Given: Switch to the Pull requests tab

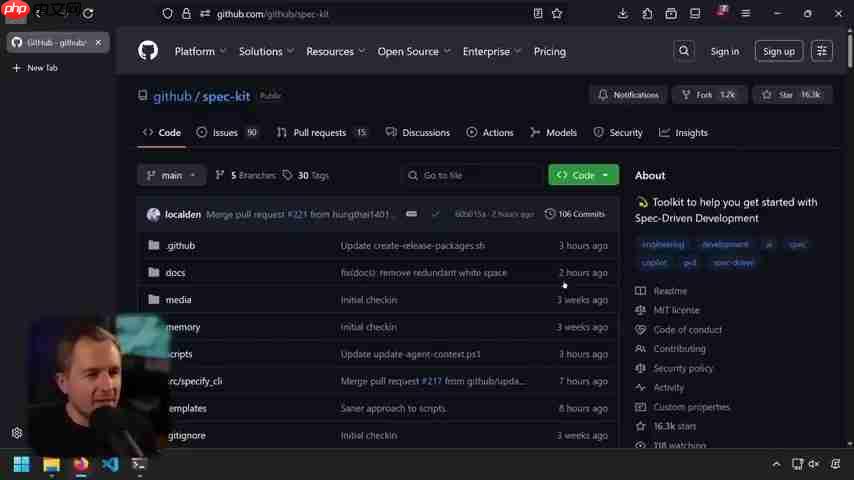Looking at the screenshot, I should tap(321, 133).
